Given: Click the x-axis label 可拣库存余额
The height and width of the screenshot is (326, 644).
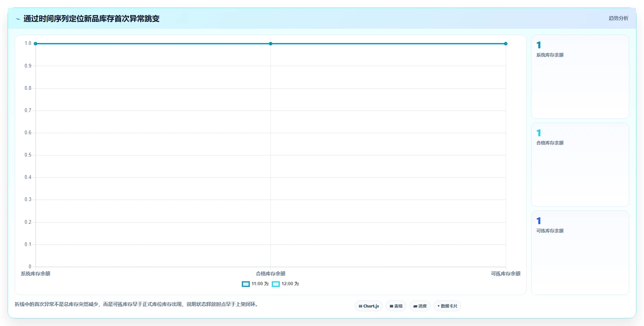Looking at the screenshot, I should click(x=506, y=274).
